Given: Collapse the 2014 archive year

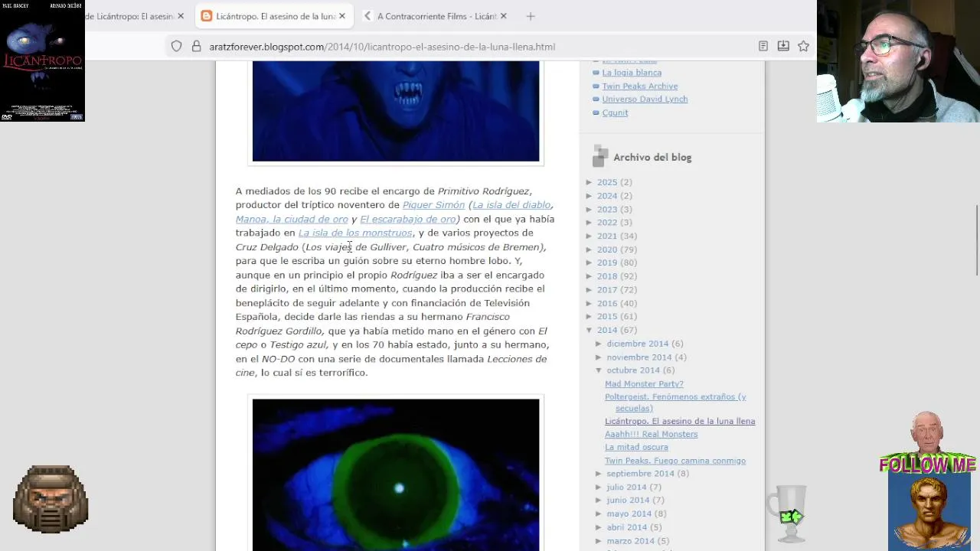Looking at the screenshot, I should [590, 330].
